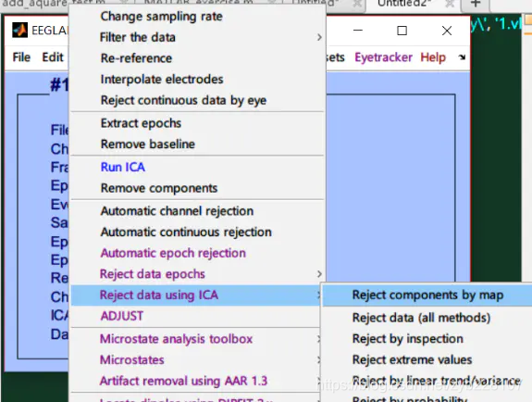This screenshot has width=532, height=402.
Task: Select Reject by inspection
Action: [427, 339]
